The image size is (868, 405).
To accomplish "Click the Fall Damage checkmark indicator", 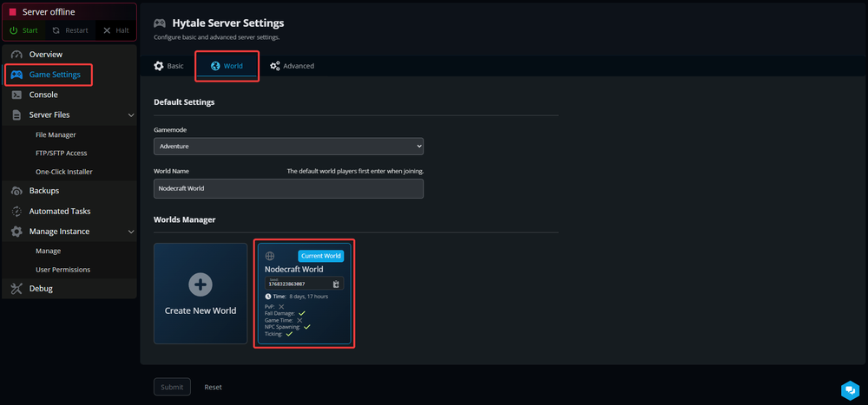I will [x=302, y=313].
